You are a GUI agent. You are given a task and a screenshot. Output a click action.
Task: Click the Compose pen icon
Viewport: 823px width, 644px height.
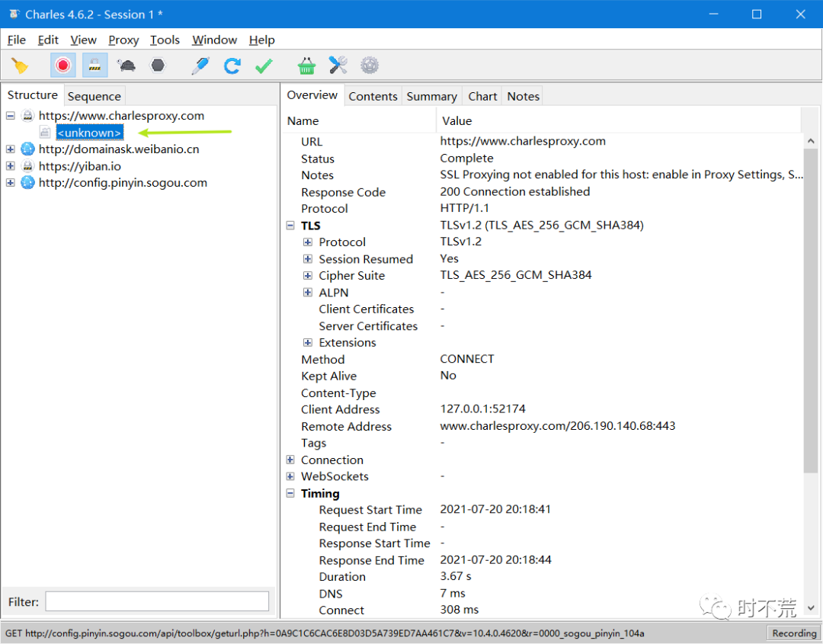(200, 66)
